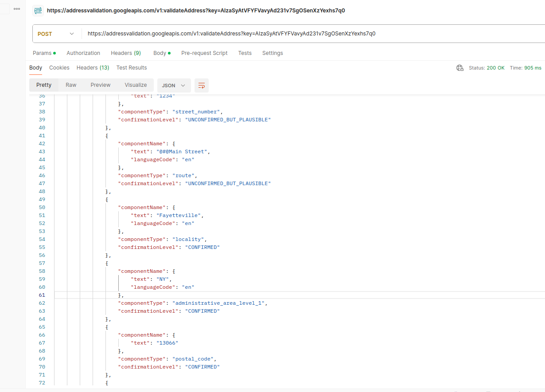Click "componentName" key on line 66

tap(142, 335)
